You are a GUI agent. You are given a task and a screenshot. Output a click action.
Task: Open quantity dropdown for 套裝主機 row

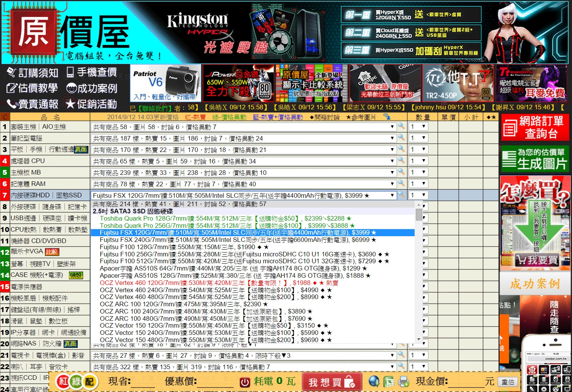point(418,126)
